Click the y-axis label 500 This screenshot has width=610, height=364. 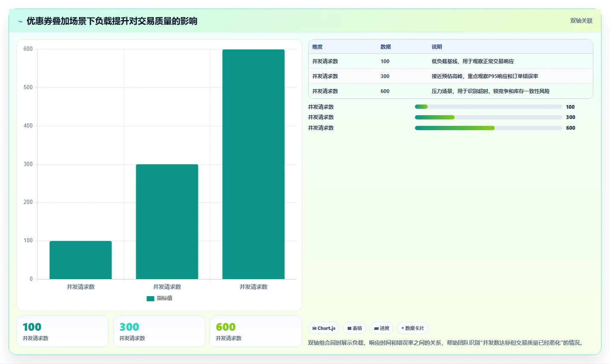[x=28, y=87]
